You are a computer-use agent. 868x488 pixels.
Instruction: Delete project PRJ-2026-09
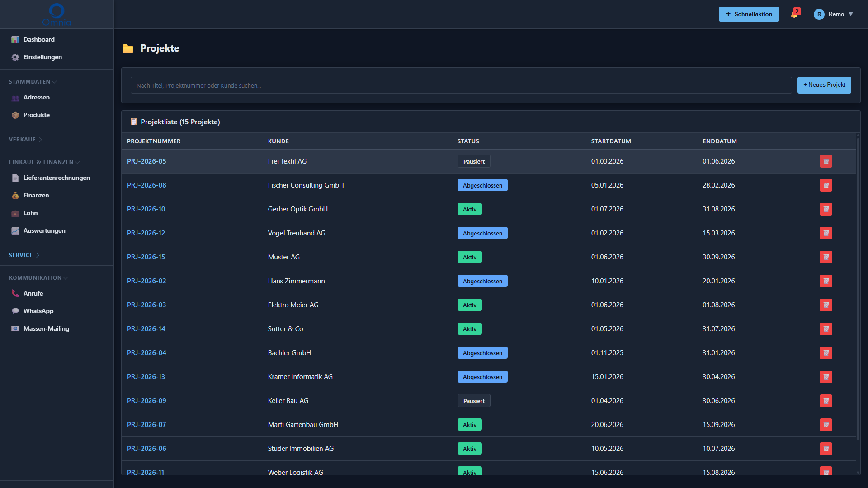click(826, 401)
